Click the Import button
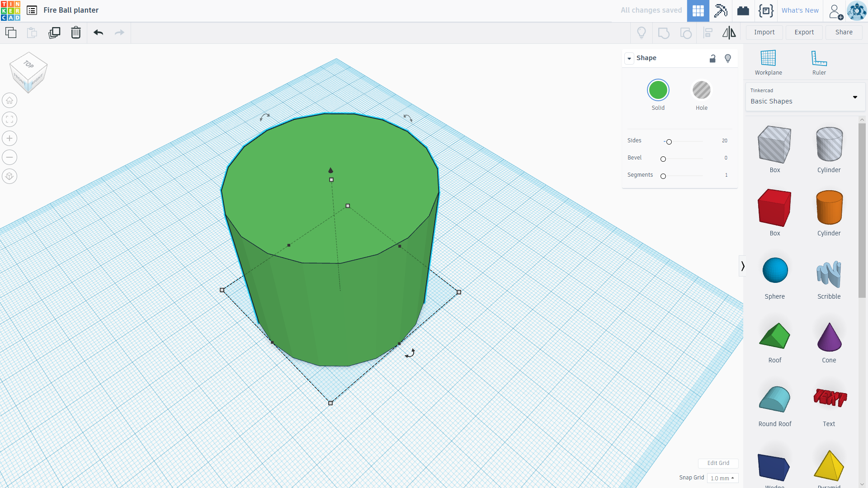The image size is (868, 488). coord(764,32)
